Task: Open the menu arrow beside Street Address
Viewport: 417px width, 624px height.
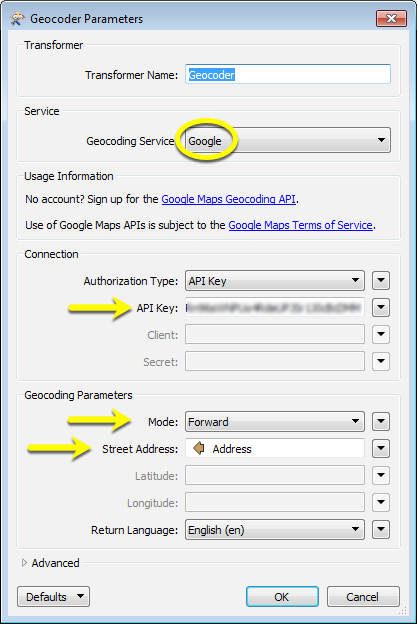Action: pyautogui.click(x=381, y=448)
